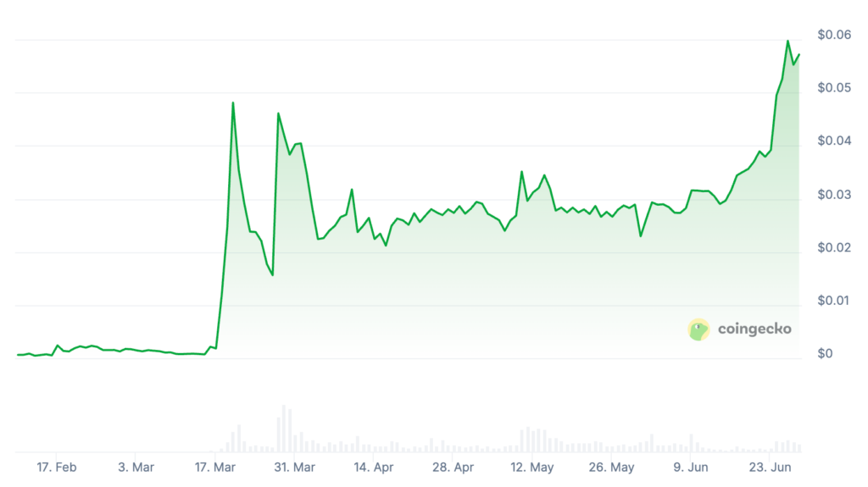868x487 pixels.
Task: Click the $0.03 price axis label
Action: (832, 195)
